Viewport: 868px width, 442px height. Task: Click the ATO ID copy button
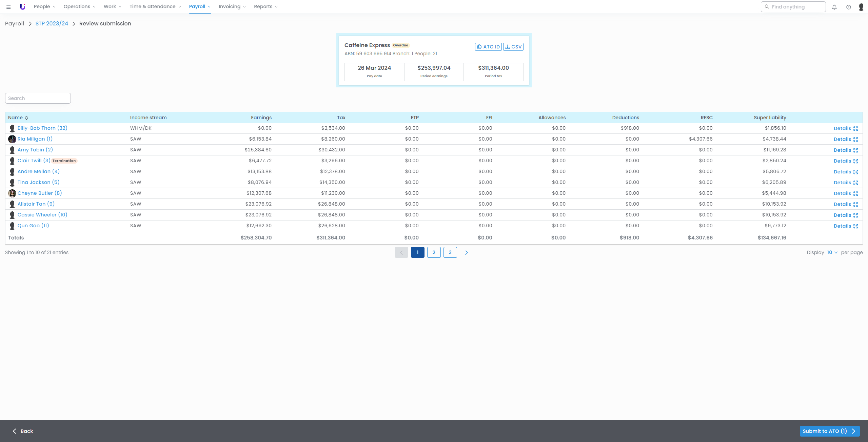pos(488,47)
